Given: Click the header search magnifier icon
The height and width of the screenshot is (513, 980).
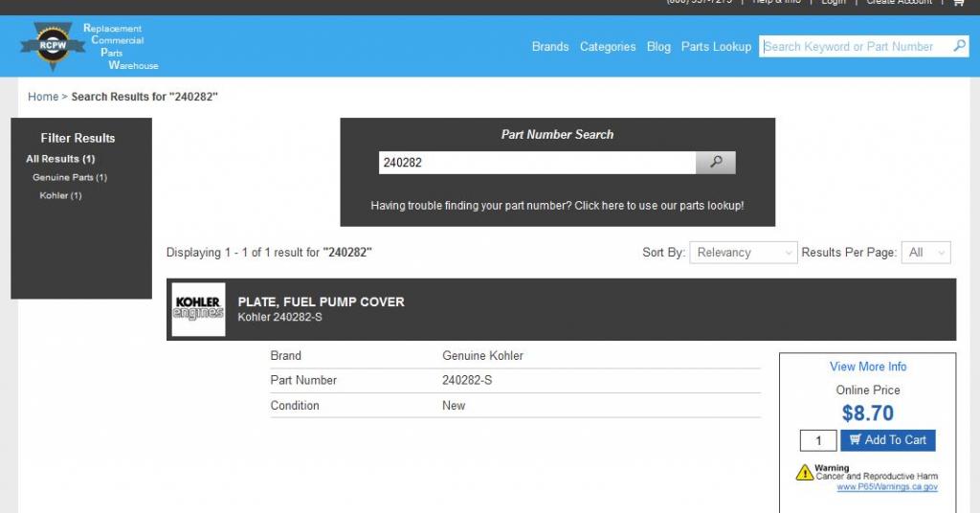Looking at the screenshot, I should click(959, 46).
